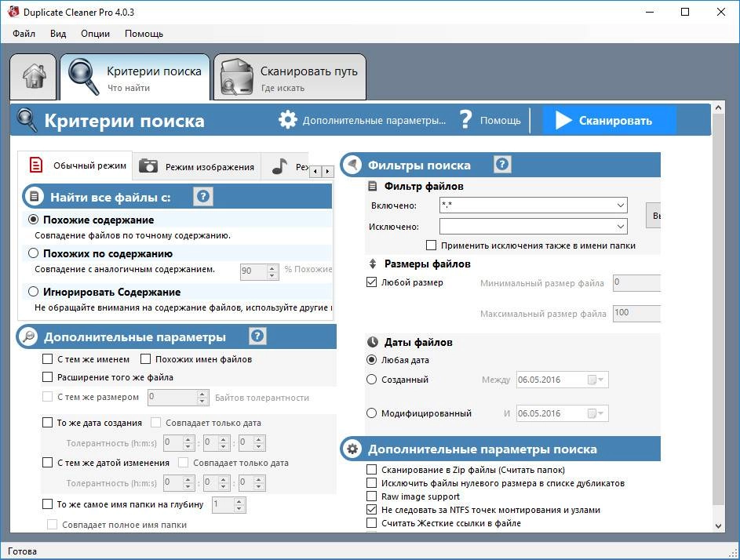Click the magnifier icon on Критерии поиска tab
This screenshot has width=740, height=560.
click(x=83, y=76)
